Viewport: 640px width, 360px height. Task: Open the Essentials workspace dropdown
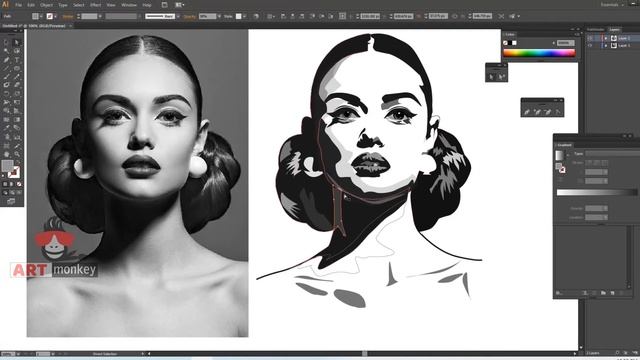coord(612,5)
